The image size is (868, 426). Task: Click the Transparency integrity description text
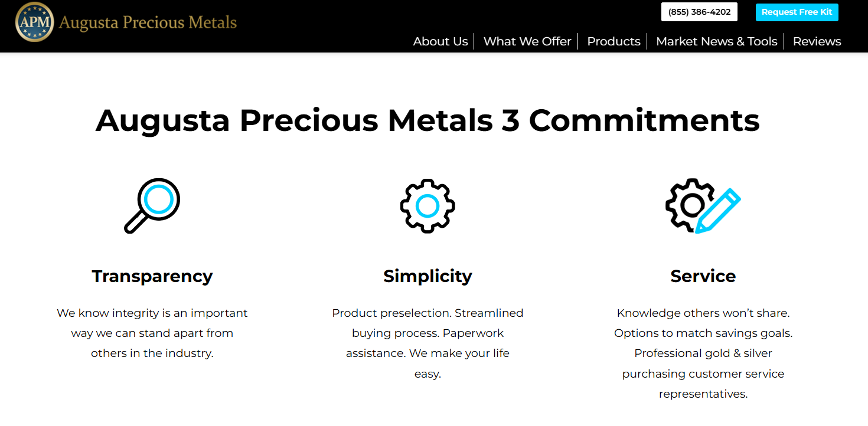click(152, 333)
